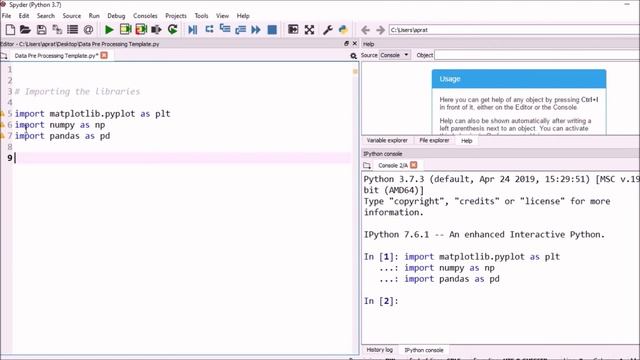Run the current cell
The height and width of the screenshot is (360, 640).
(x=125, y=29)
